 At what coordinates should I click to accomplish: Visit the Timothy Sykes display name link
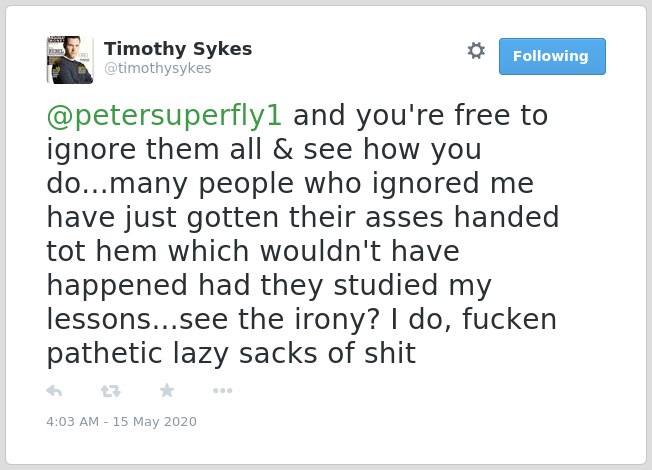pyautogui.click(x=178, y=49)
